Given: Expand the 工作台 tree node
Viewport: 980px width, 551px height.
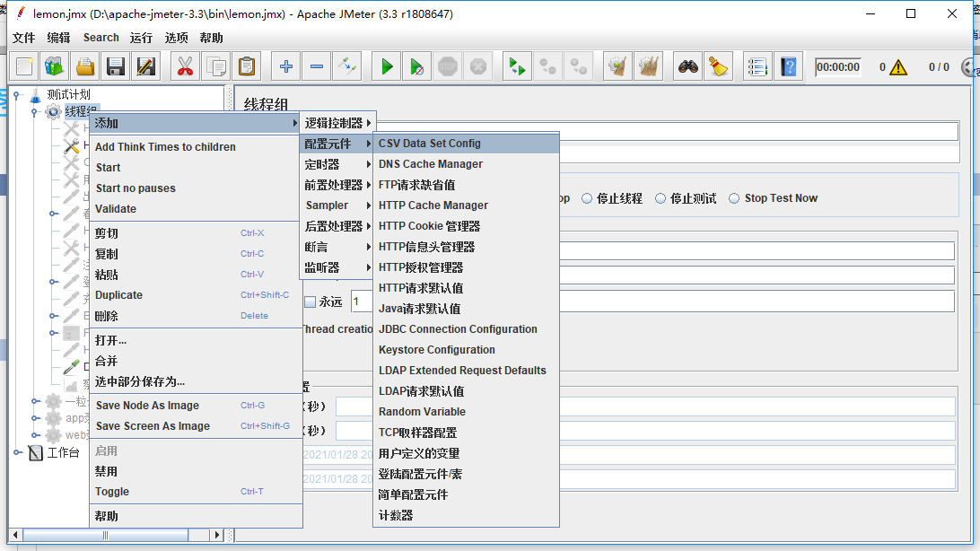Looking at the screenshot, I should 17,452.
